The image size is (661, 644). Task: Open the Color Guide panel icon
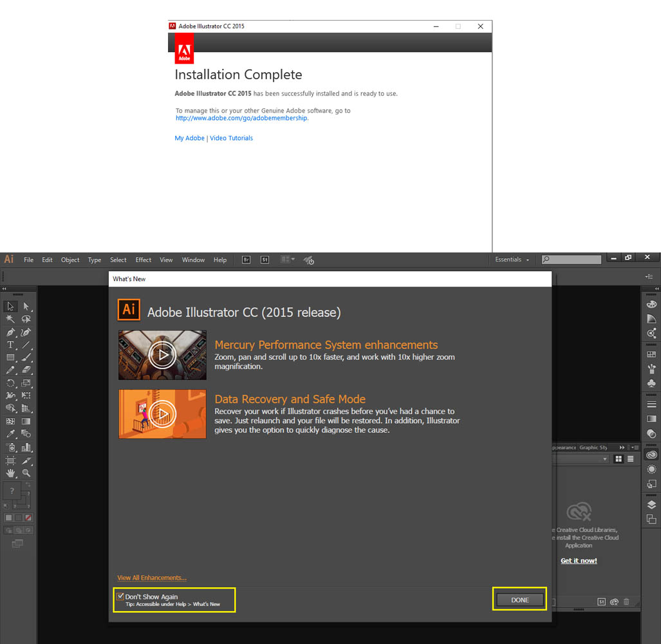(x=651, y=319)
